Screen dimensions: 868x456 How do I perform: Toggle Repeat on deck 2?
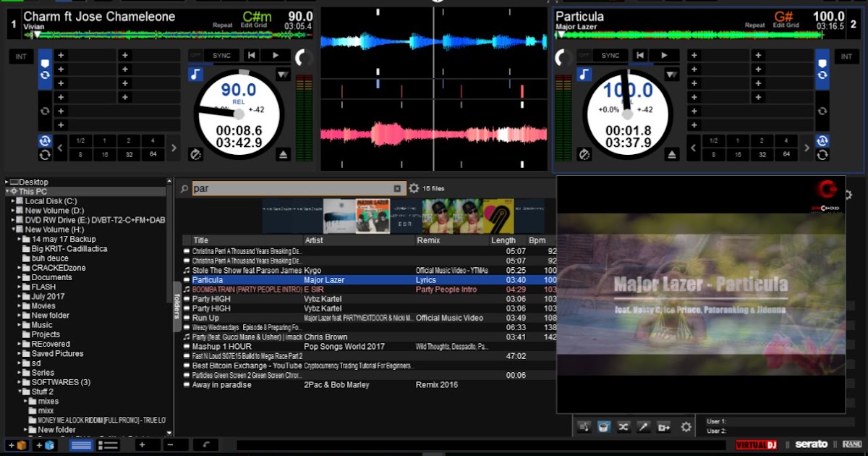(755, 25)
